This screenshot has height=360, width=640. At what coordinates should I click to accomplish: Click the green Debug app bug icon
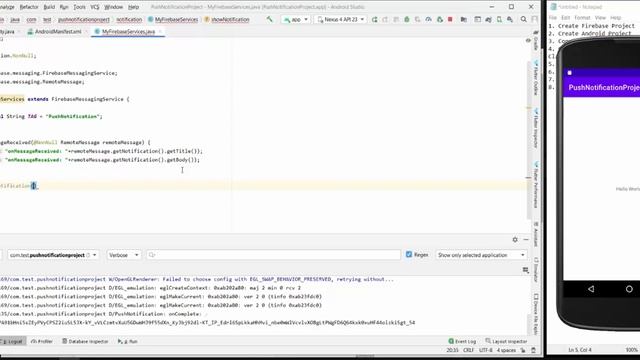(407, 19)
